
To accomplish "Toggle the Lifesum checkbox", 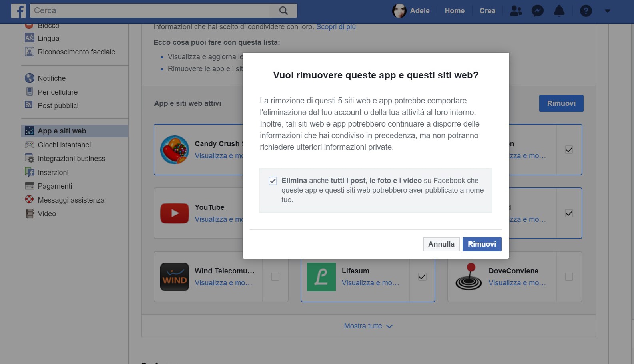I will coord(422,276).
